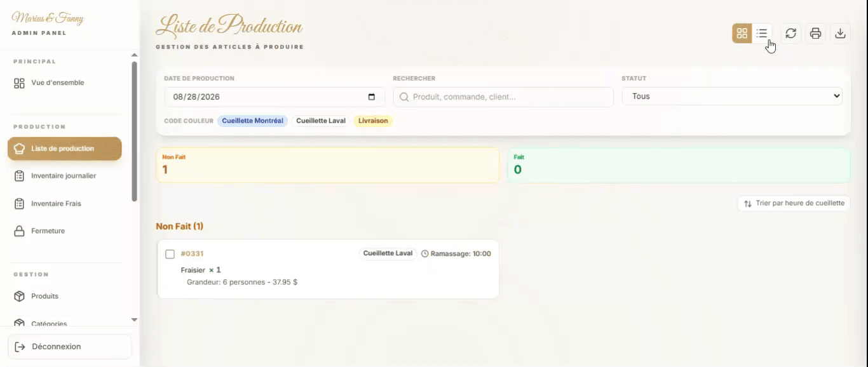The image size is (868, 367).
Task: Click the box icon for Produits
Action: (20, 297)
